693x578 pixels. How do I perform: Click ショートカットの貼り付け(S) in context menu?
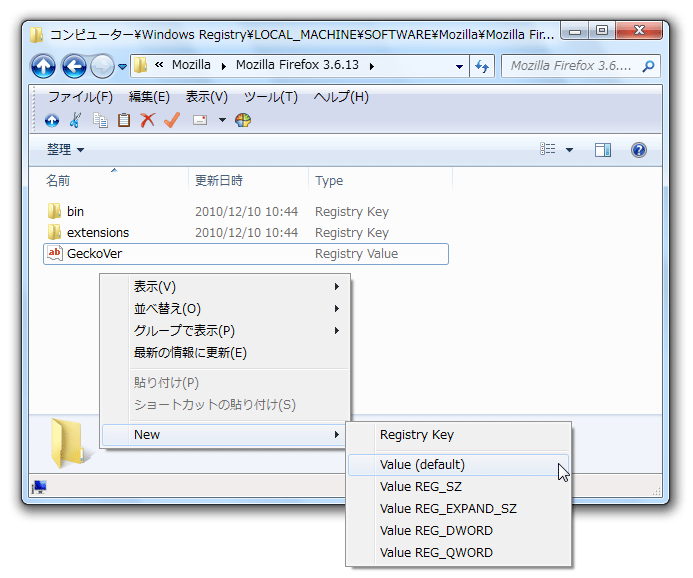click(225, 405)
